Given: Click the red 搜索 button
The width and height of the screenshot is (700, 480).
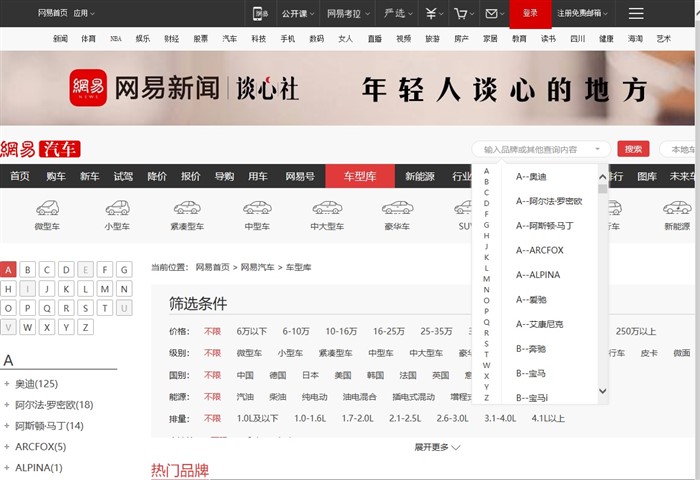Looking at the screenshot, I should pyautogui.click(x=633, y=149).
